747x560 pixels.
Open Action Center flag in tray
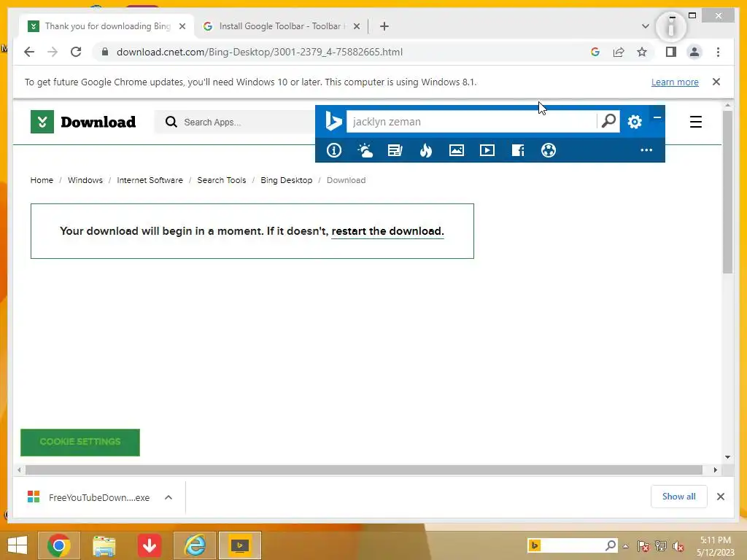tap(643, 545)
